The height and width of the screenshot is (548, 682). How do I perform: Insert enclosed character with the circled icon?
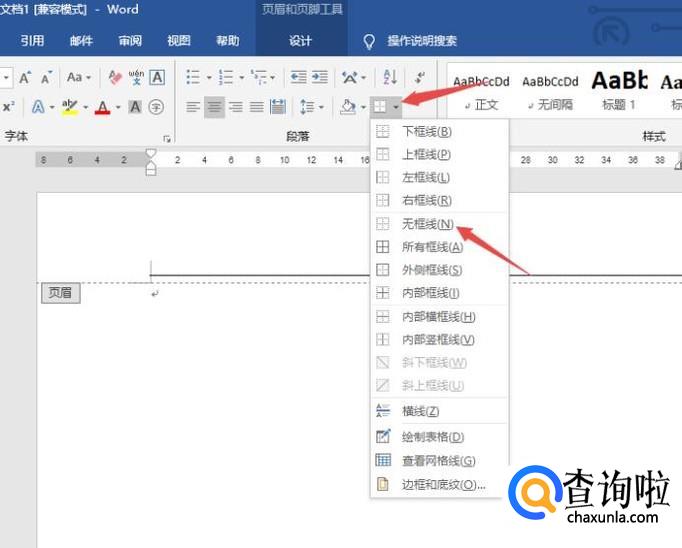(x=156, y=107)
